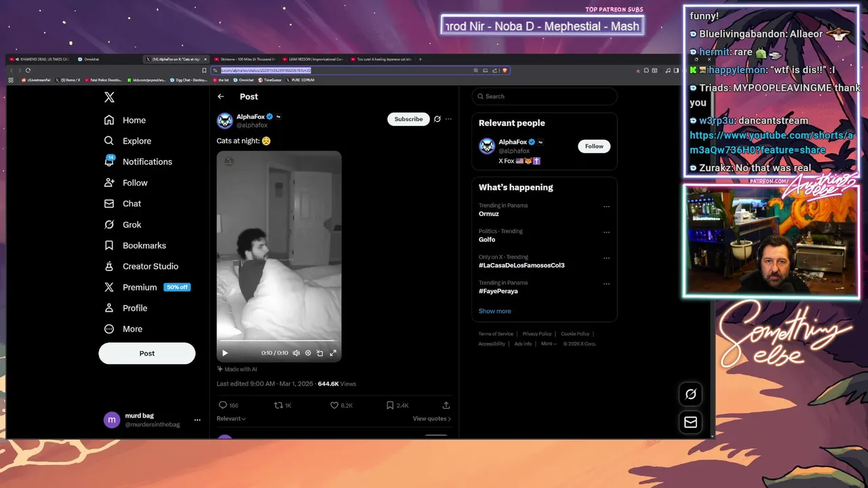Open the Relevant sort dropdown
The image size is (868, 488).
pos(231,419)
